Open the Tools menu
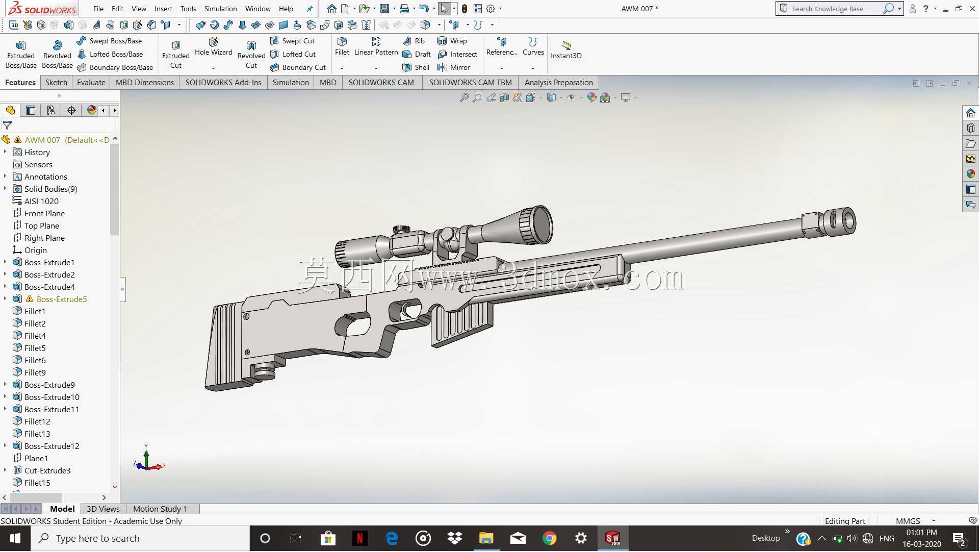This screenshot has height=552, width=980. pyautogui.click(x=188, y=9)
